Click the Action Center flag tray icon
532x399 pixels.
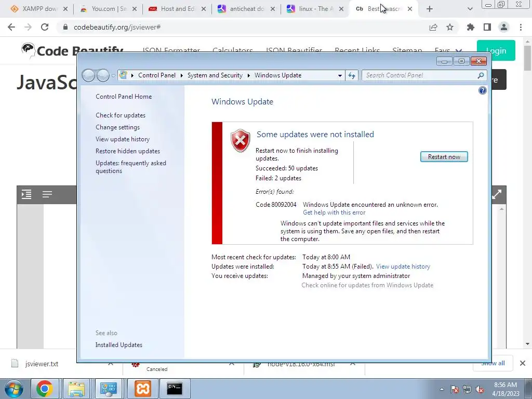tap(454, 389)
